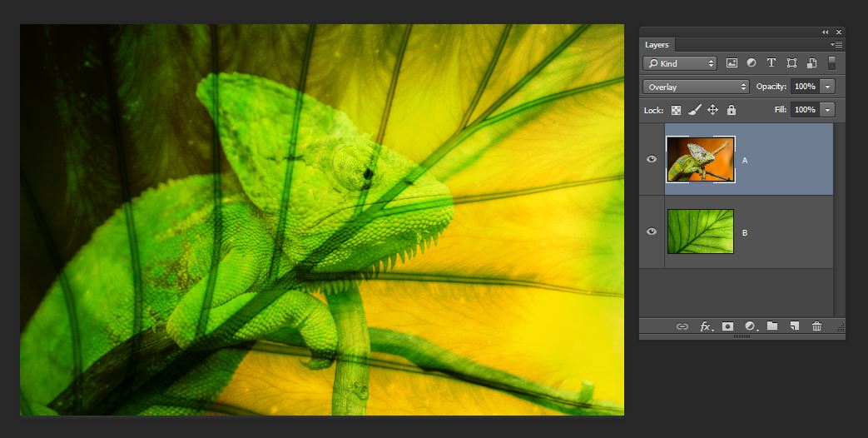
Task: Select the Layers tab
Action: point(657,45)
